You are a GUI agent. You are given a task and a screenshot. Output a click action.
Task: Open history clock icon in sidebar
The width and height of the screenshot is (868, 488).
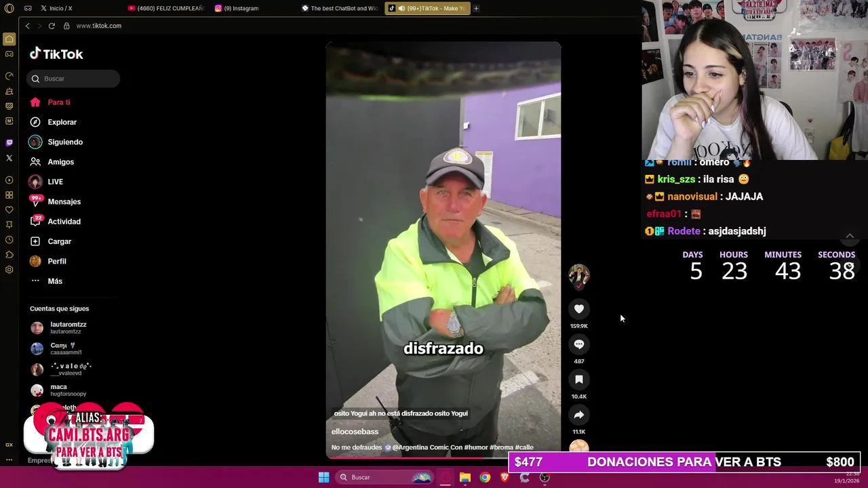9,240
